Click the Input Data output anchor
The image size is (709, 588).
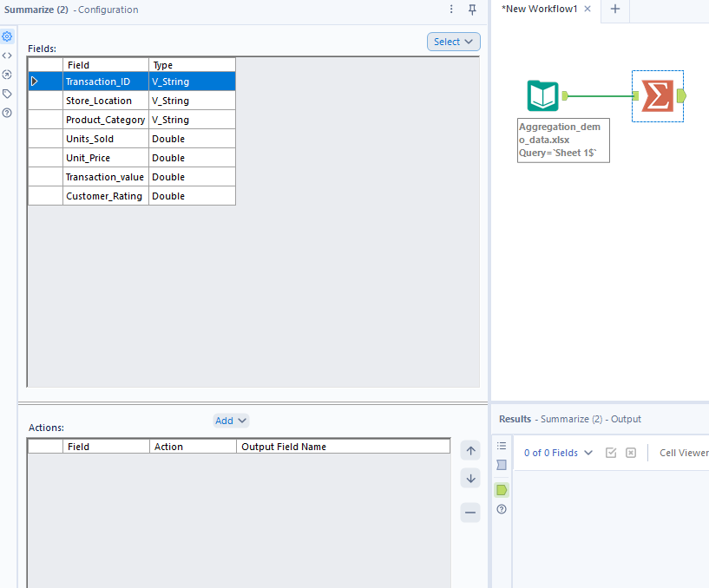(565, 95)
